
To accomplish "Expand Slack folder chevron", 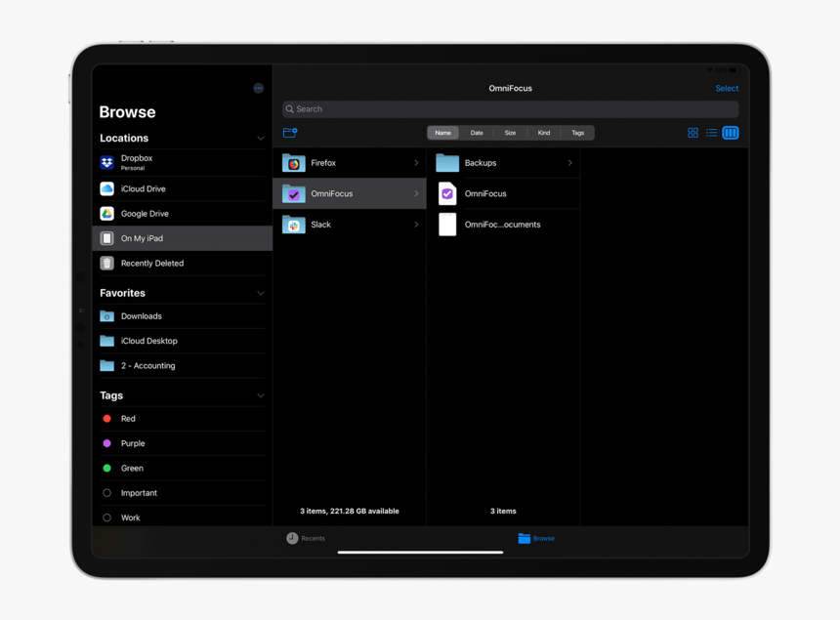I will pos(416,225).
